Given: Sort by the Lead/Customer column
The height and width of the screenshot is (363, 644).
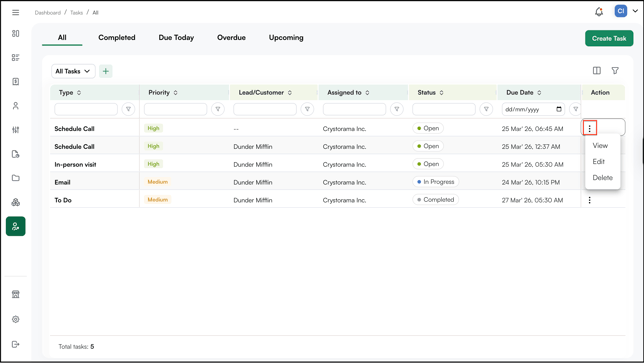Looking at the screenshot, I should [290, 93].
